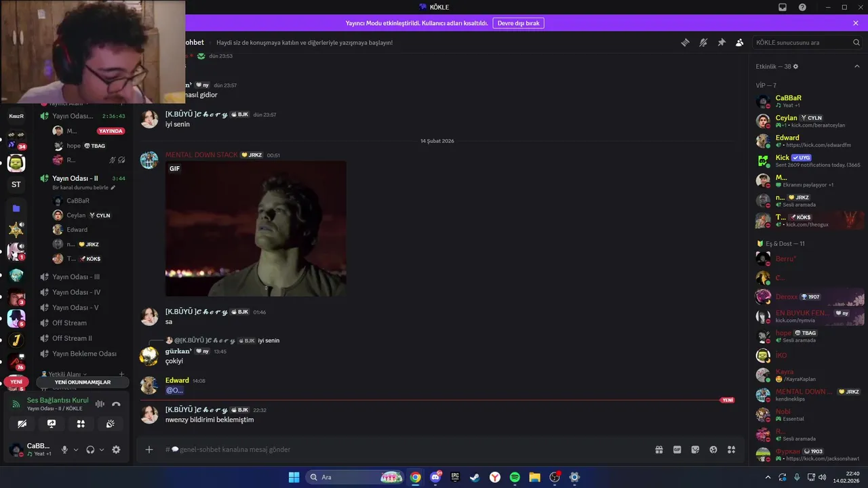Join the Off Stream II voice channel
The height and width of the screenshot is (488, 868).
tap(72, 338)
